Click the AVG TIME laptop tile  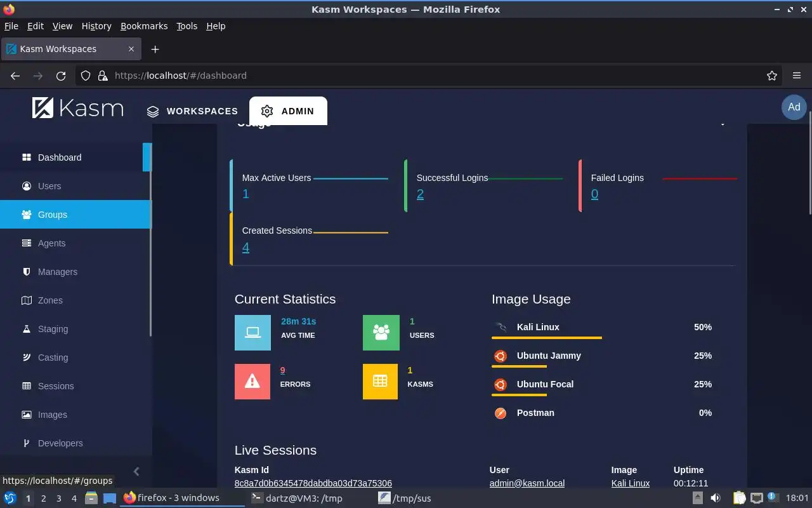[x=252, y=333]
